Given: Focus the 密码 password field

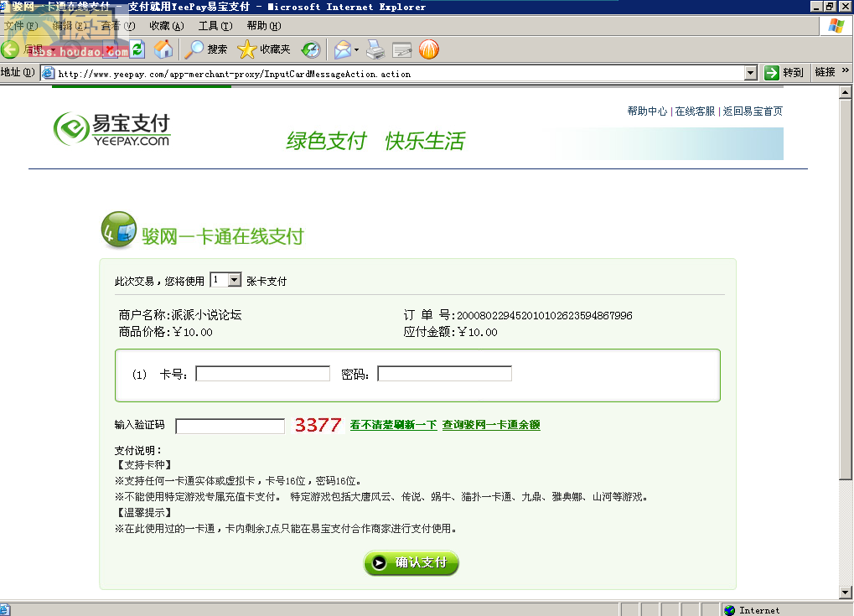Looking at the screenshot, I should coord(444,374).
